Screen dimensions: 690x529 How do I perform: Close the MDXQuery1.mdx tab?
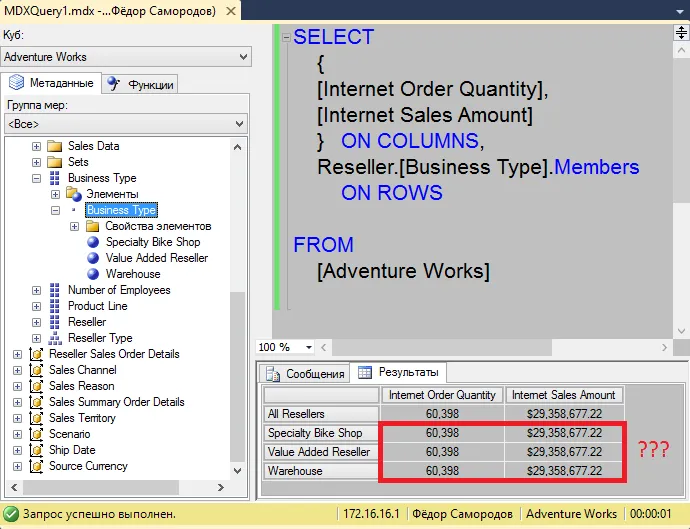231,11
